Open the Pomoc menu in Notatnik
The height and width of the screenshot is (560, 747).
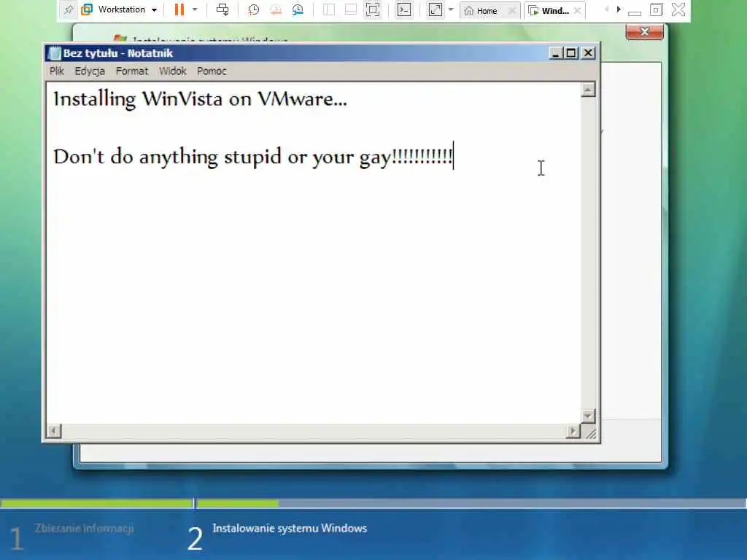point(212,71)
